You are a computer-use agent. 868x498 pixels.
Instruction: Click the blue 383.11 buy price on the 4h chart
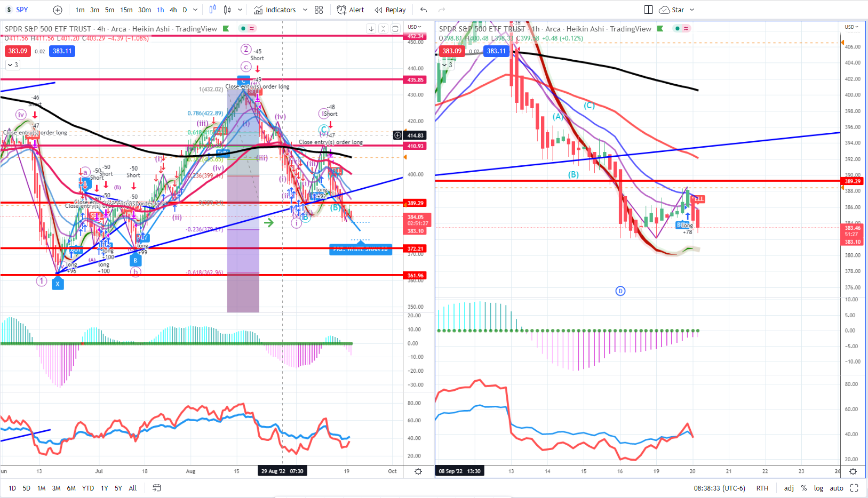click(x=62, y=51)
